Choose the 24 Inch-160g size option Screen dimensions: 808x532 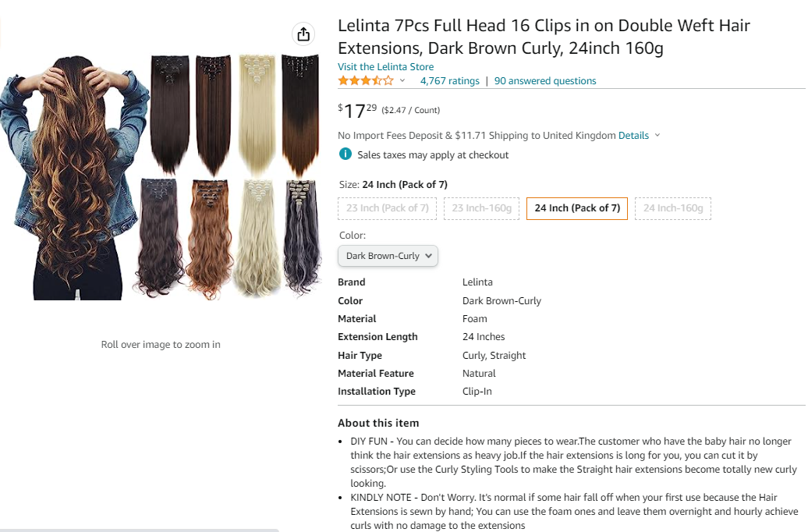click(672, 208)
